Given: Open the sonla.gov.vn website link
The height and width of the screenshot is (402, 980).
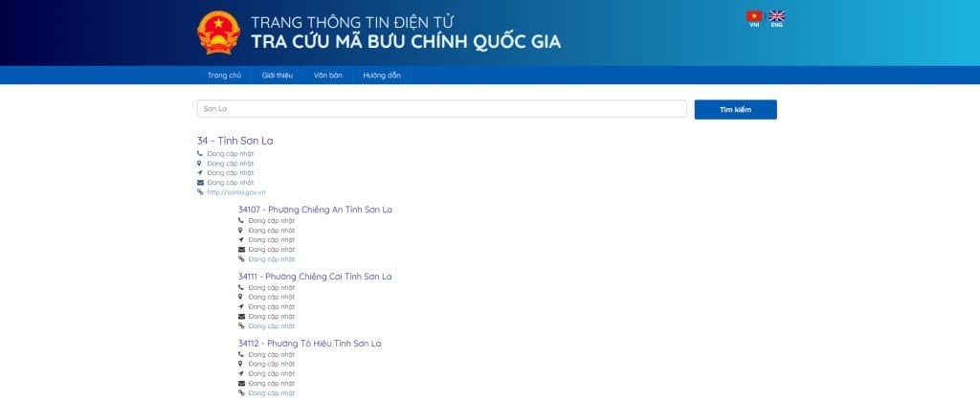Looking at the screenshot, I should pyautogui.click(x=235, y=191).
